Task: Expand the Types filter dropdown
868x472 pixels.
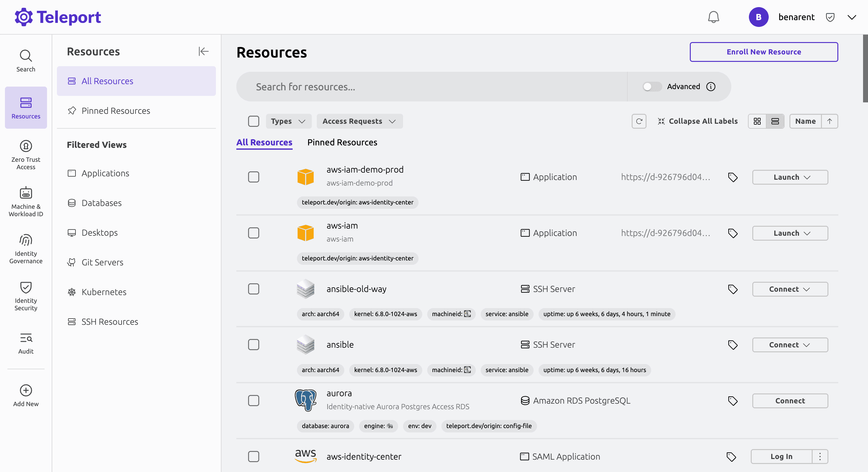Action: (x=288, y=121)
